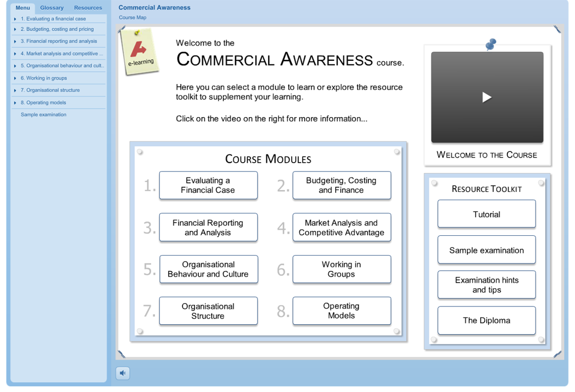575x392 pixels.
Task: Click The Diploma toolkit button
Action: click(x=487, y=320)
